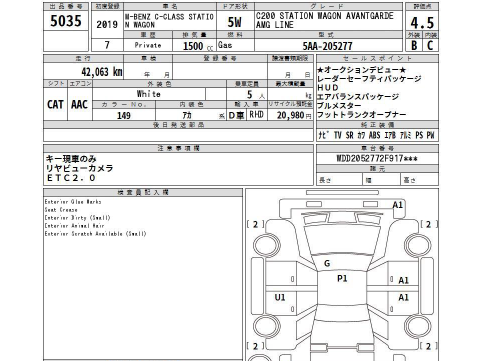Click the RHD steering value
Viewport: 481px width, 361px height.
(x=256, y=115)
